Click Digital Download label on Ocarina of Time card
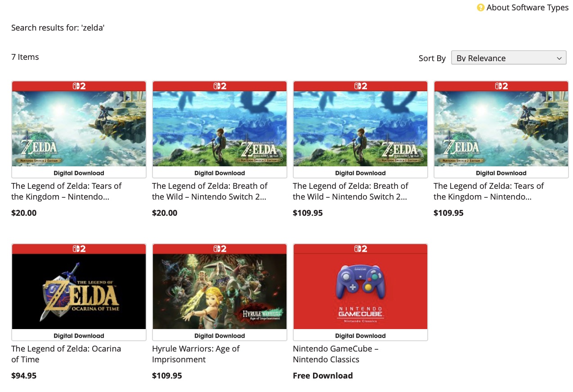 point(79,336)
